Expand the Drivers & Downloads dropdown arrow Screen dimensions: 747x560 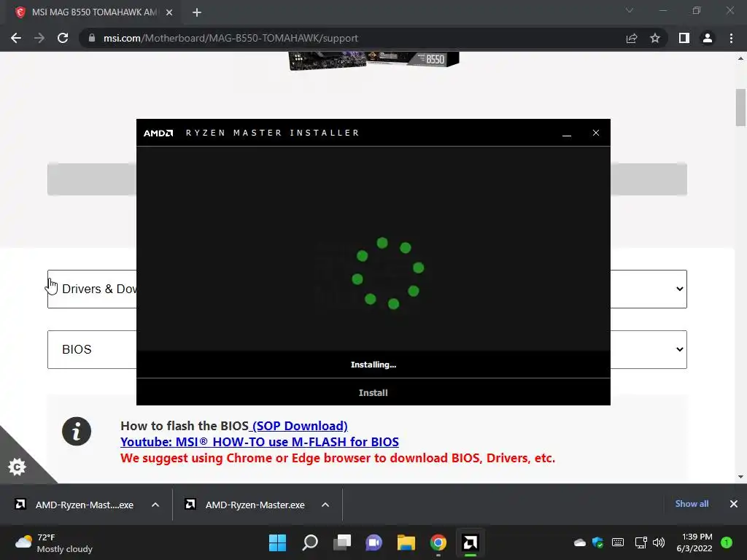680,289
